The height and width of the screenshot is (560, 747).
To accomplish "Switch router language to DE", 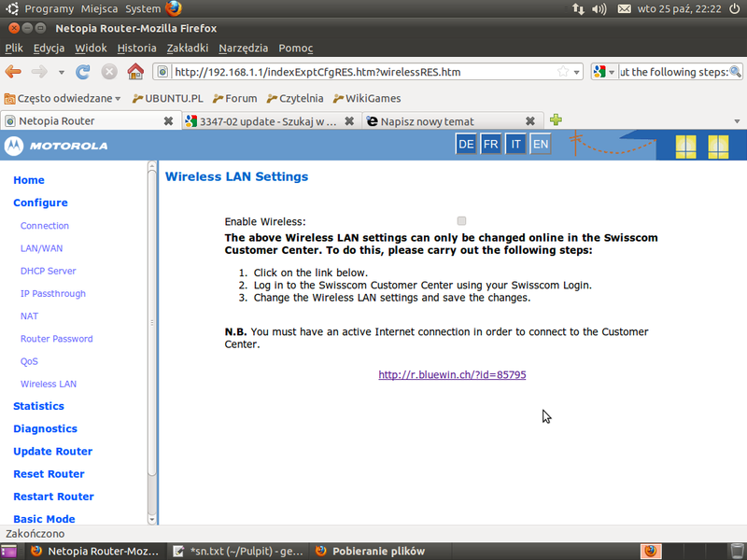I will tap(466, 145).
